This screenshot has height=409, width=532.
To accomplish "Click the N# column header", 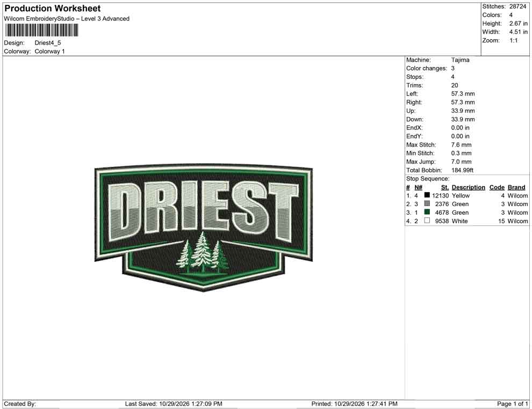I will click(x=418, y=187).
